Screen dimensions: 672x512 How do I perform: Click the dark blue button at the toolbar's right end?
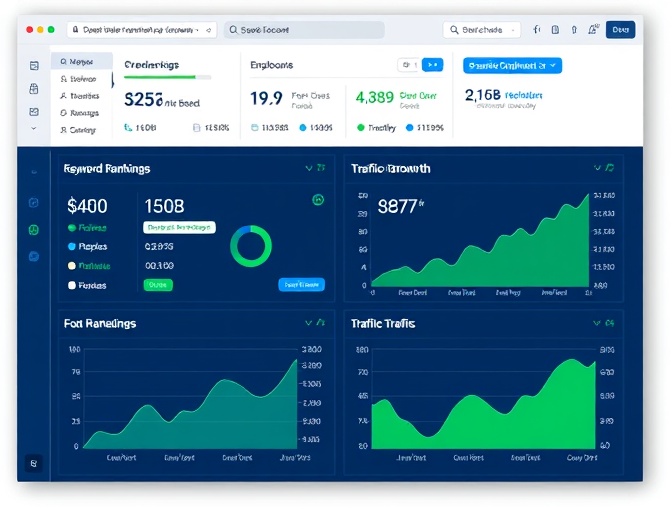(620, 30)
